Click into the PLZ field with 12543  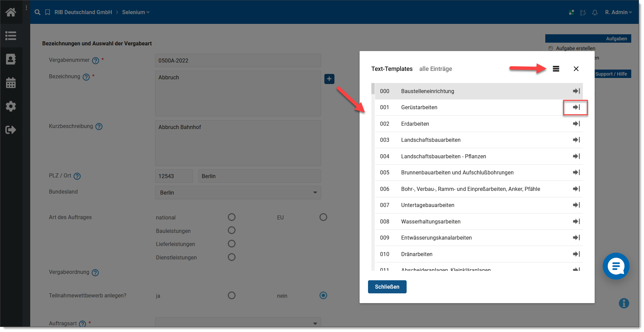coord(174,176)
